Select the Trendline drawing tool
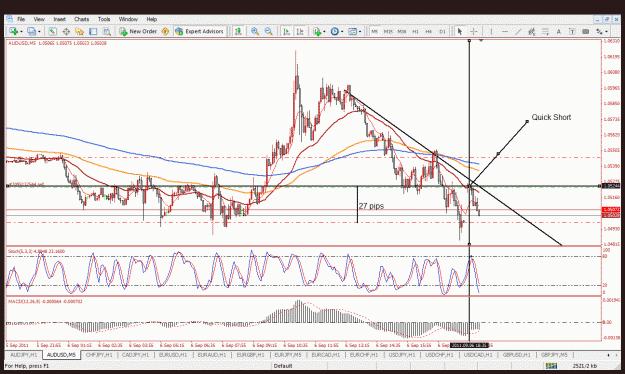 click(518, 31)
